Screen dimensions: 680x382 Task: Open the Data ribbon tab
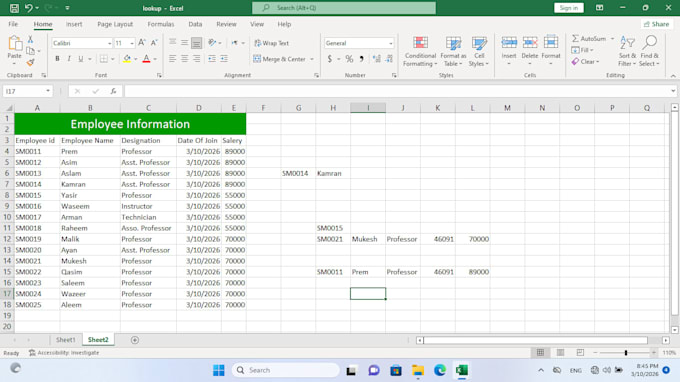tap(195, 24)
